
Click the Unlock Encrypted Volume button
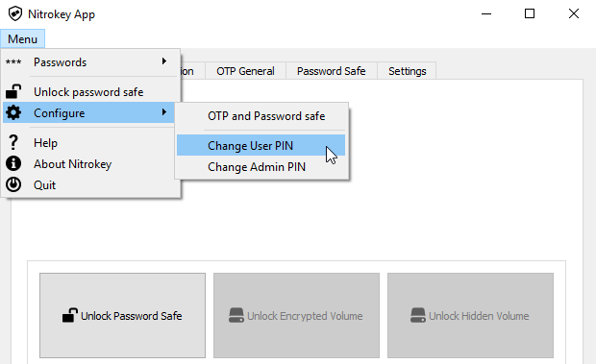coord(296,315)
